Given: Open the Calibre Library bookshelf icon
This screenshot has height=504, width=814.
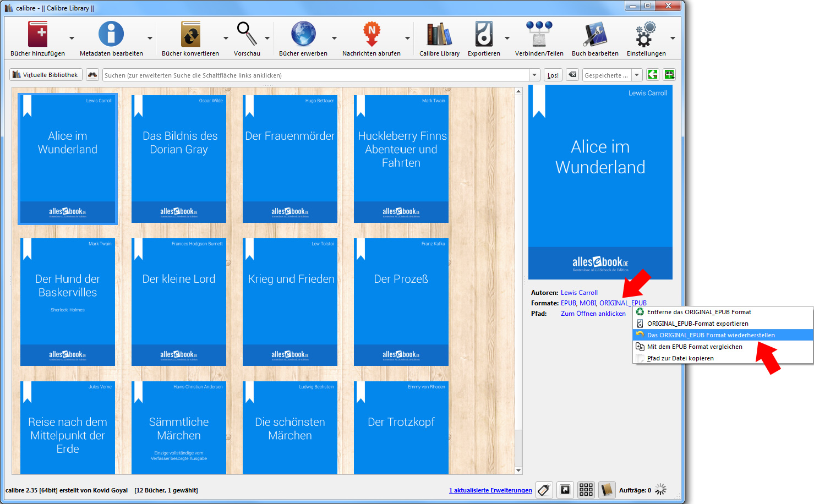Looking at the screenshot, I should [439, 34].
